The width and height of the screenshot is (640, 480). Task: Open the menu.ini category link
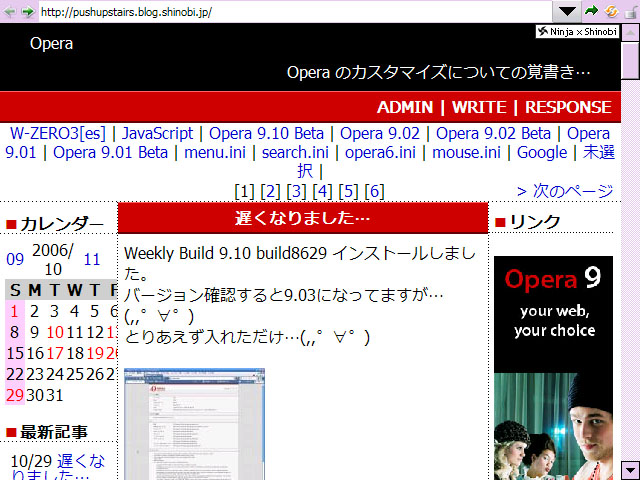pyautogui.click(x=215, y=153)
